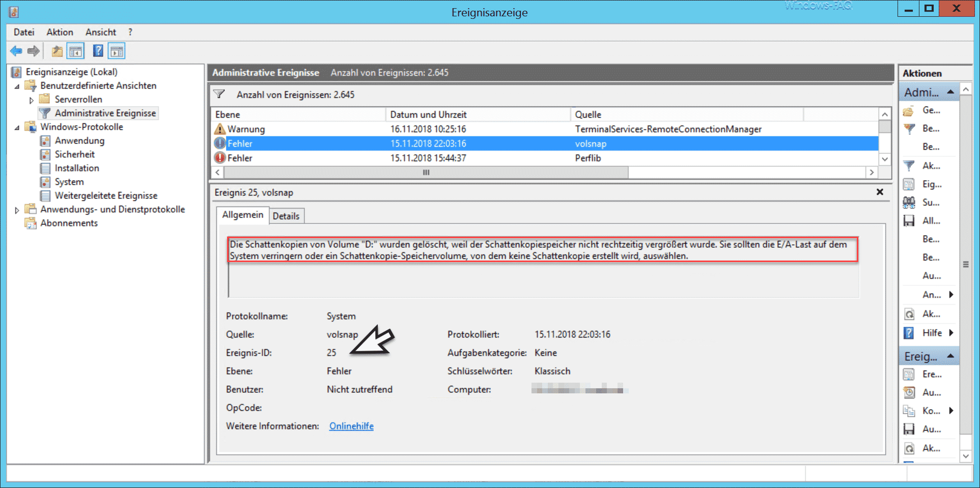Close the Ereignis 25 preview pane

(x=879, y=192)
